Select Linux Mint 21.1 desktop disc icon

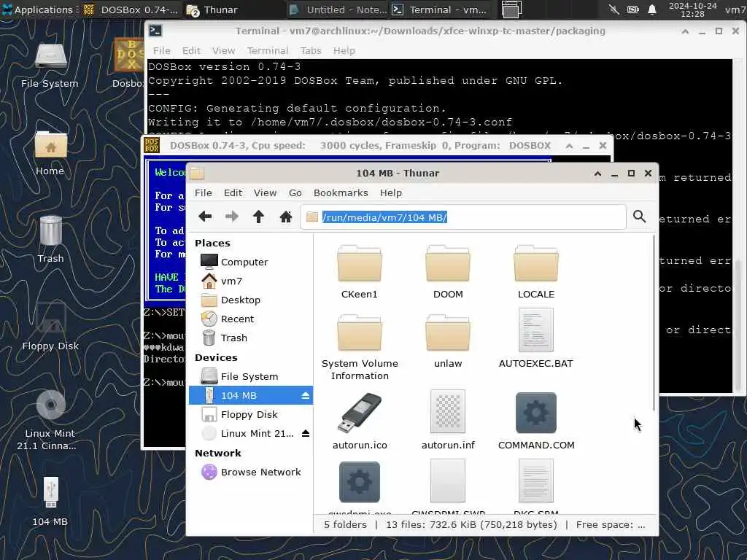(50, 421)
